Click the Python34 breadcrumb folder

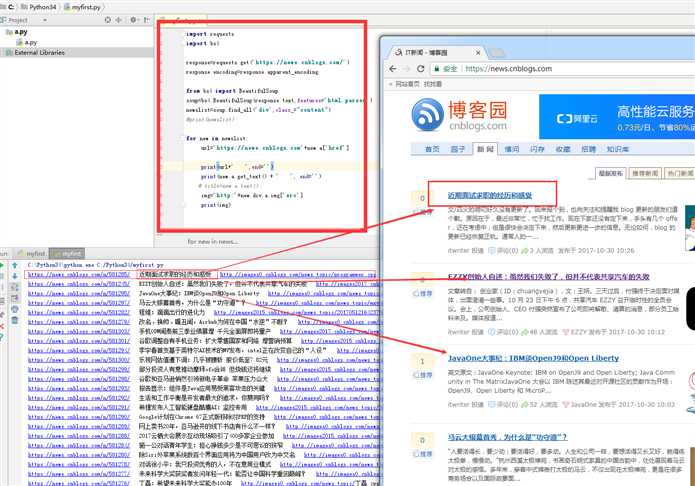(39, 7)
